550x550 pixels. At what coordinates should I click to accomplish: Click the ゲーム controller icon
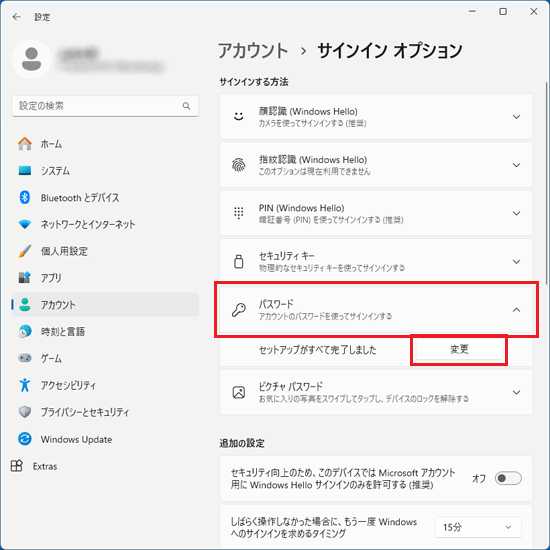25,358
